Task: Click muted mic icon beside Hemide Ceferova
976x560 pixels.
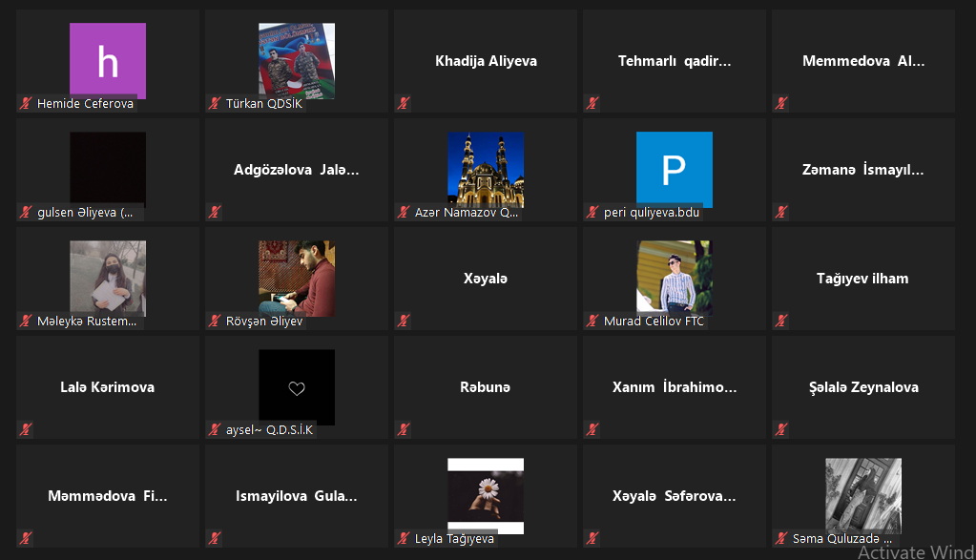Action: 26,103
